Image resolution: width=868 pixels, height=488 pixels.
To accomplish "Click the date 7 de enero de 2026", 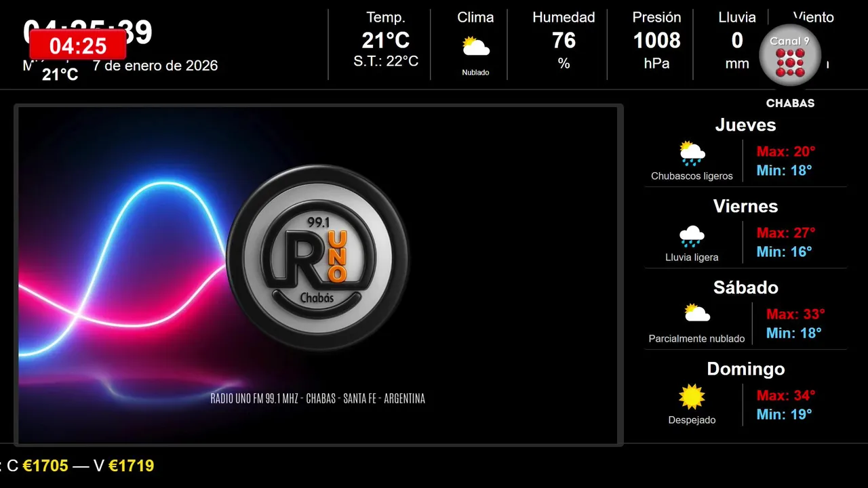I will (155, 66).
